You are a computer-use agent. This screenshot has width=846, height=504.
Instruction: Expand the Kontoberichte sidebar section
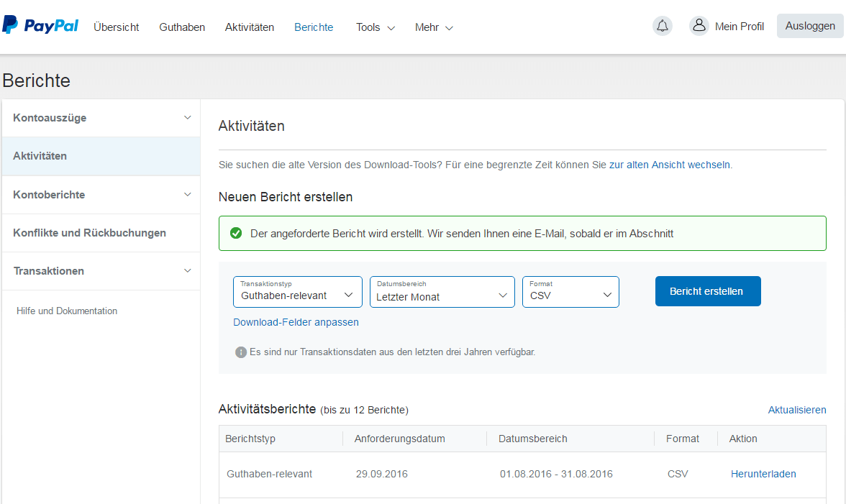pos(101,195)
